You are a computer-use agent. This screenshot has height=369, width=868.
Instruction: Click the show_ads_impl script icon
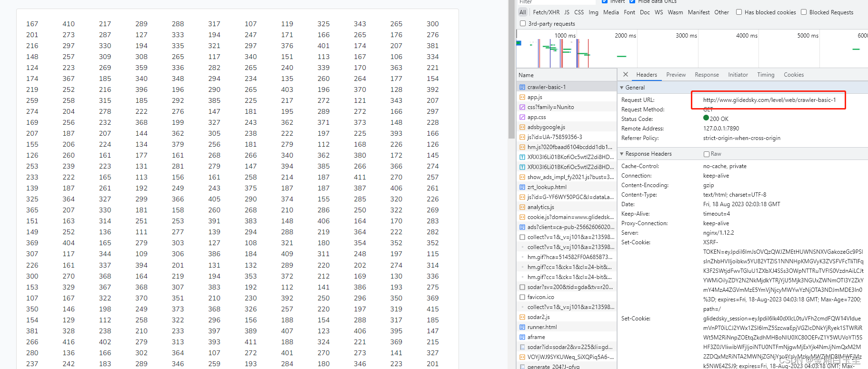point(522,177)
